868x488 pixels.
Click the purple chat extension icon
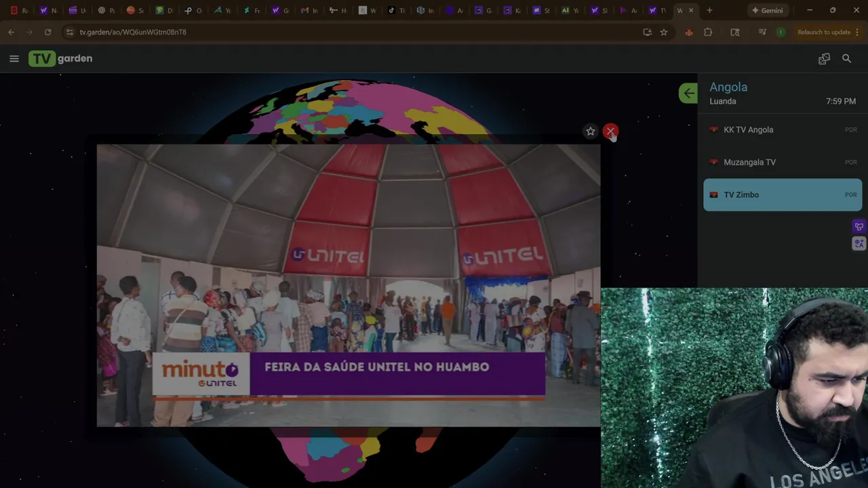[x=859, y=226]
